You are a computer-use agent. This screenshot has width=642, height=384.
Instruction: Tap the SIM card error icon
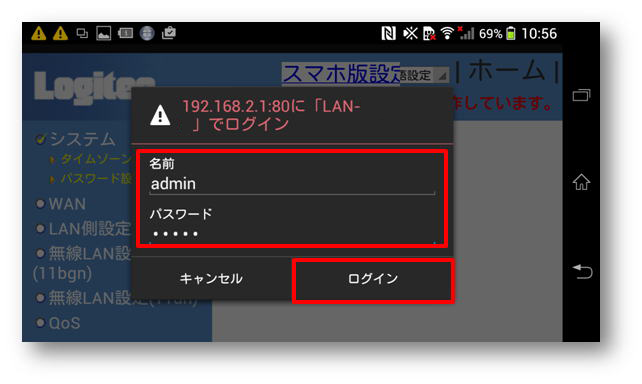point(429,34)
